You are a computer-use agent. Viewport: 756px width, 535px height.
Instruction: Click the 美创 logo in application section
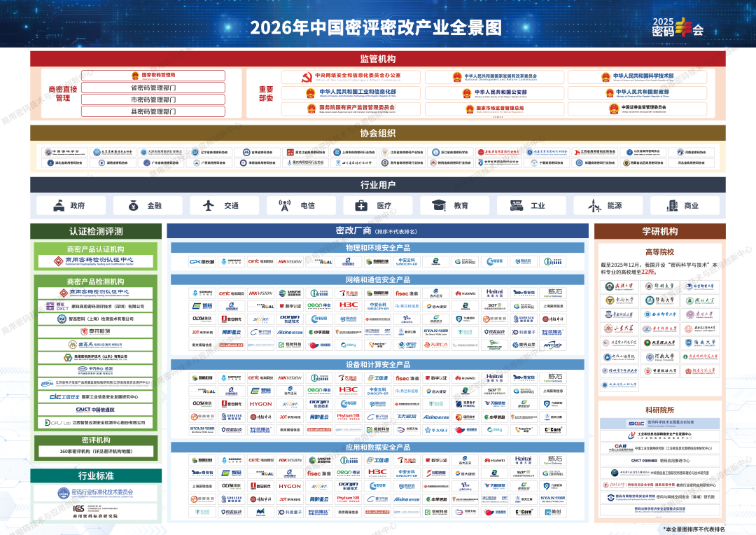552,512
